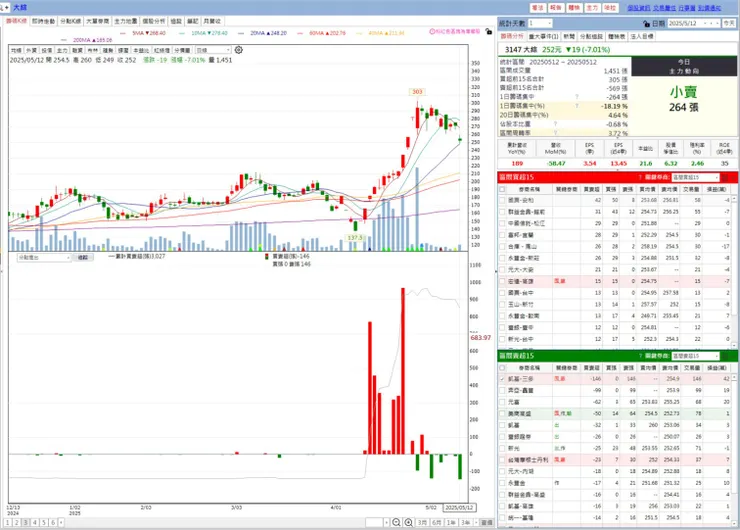Open dropdown arrow after 3年 button
This screenshot has width=740, height=530.
[476, 522]
